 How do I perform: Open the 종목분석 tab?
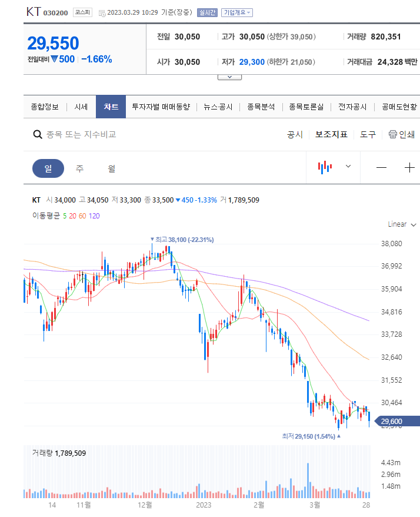[261, 107]
